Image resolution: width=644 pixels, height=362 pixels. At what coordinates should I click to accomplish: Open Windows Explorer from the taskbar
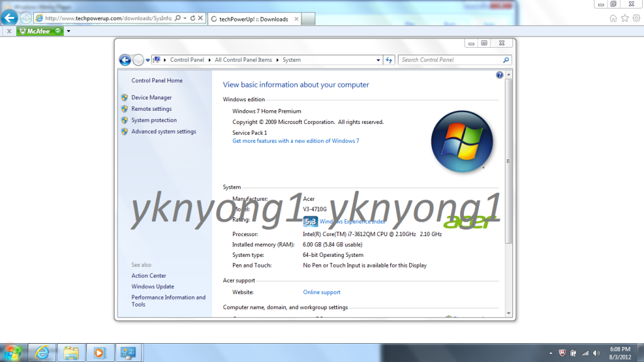click(71, 353)
